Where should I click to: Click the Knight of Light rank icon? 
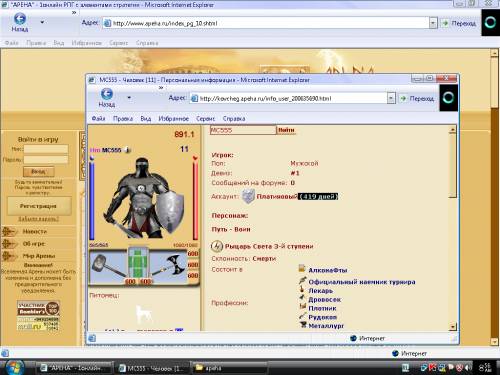(x=217, y=246)
